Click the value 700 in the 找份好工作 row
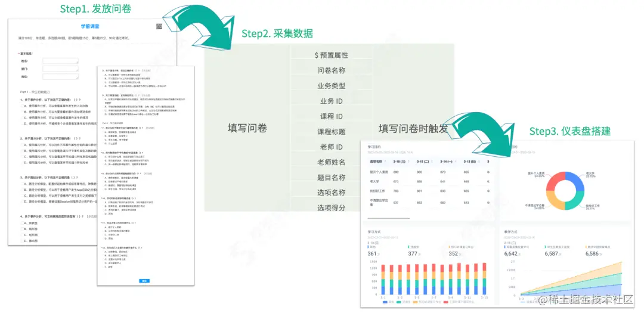Image resolution: width=644 pixels, height=316 pixels. pyautogui.click(x=396, y=191)
